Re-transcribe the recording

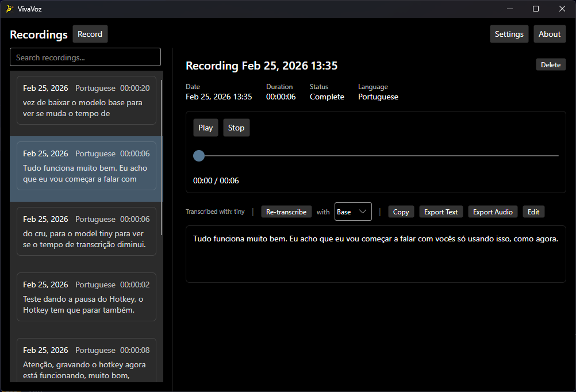pos(286,212)
